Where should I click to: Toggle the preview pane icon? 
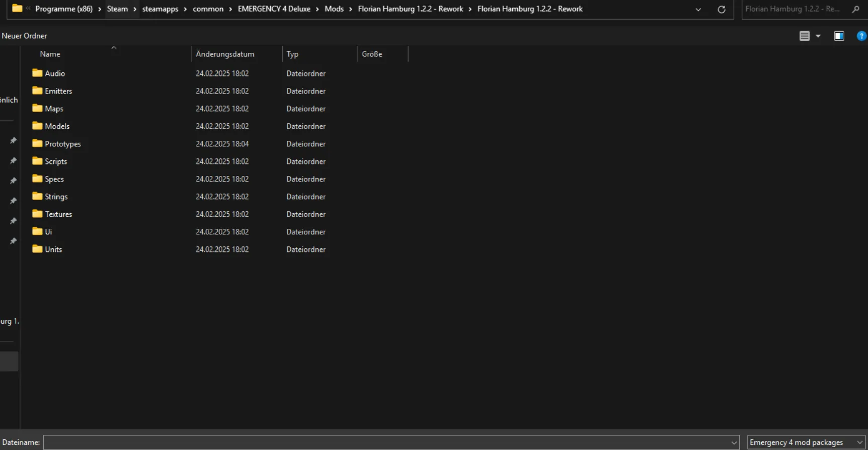click(839, 36)
